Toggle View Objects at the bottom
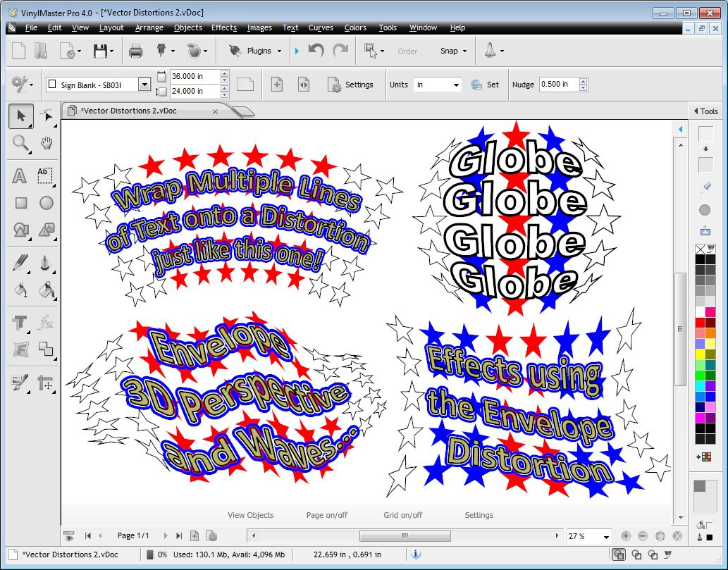 pyautogui.click(x=249, y=515)
